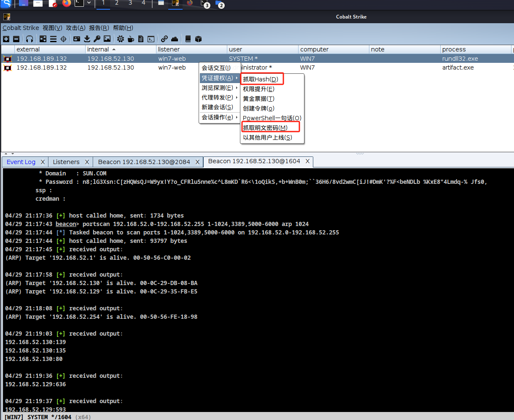
Task: Switch to Session Table view icon
Action: tap(53, 39)
